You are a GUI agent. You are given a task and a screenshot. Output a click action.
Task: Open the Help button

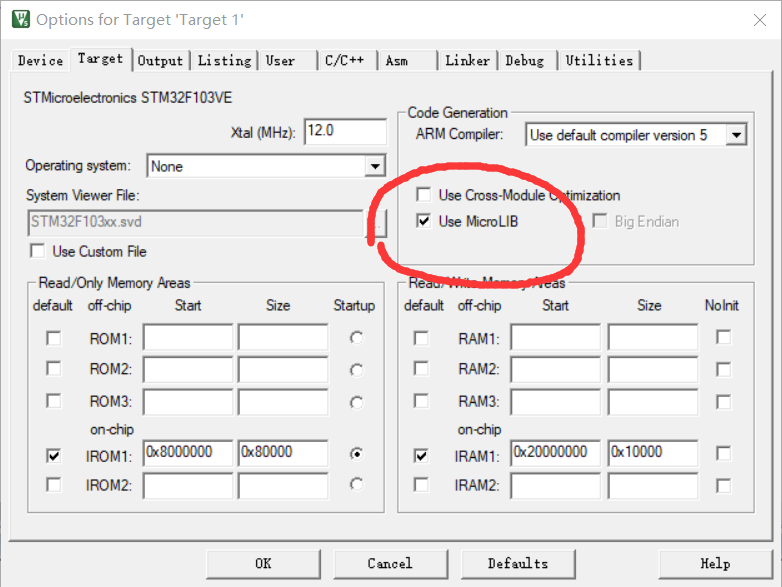click(715, 564)
